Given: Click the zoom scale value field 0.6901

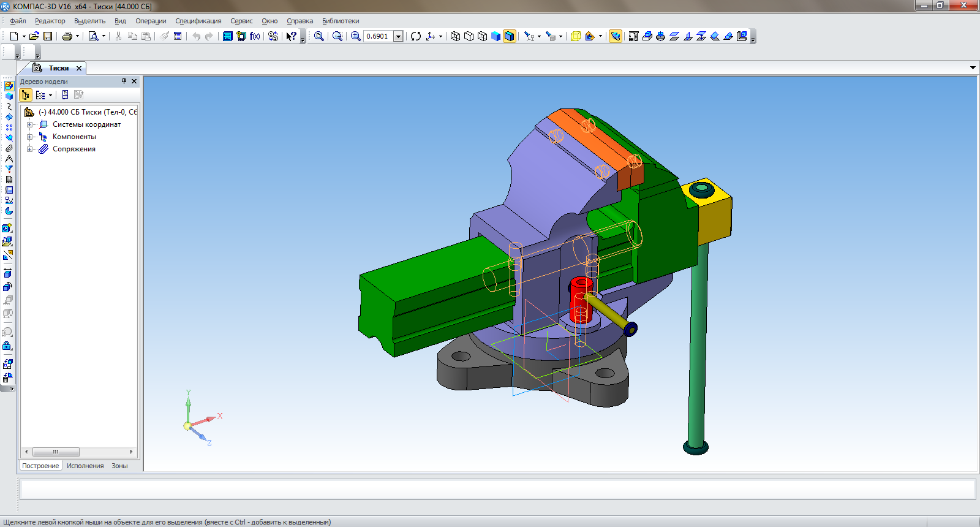Looking at the screenshot, I should [x=379, y=36].
